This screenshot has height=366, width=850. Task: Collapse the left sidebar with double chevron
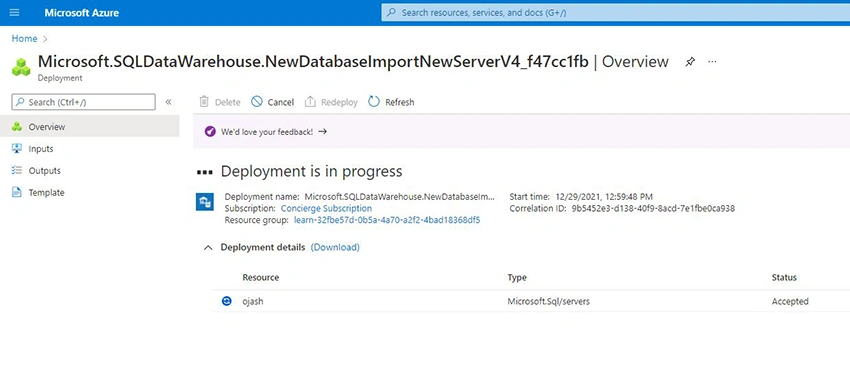click(x=169, y=102)
